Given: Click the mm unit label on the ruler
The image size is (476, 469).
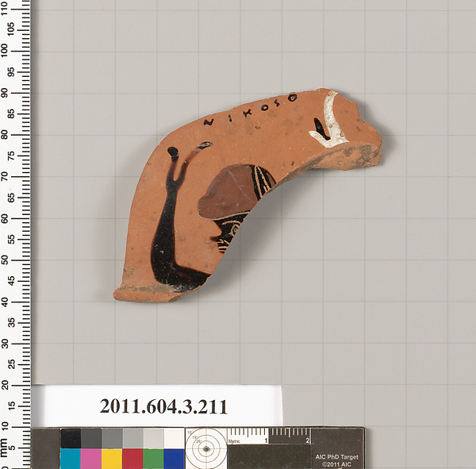Looking at the screenshot, I should (x=4, y=448).
